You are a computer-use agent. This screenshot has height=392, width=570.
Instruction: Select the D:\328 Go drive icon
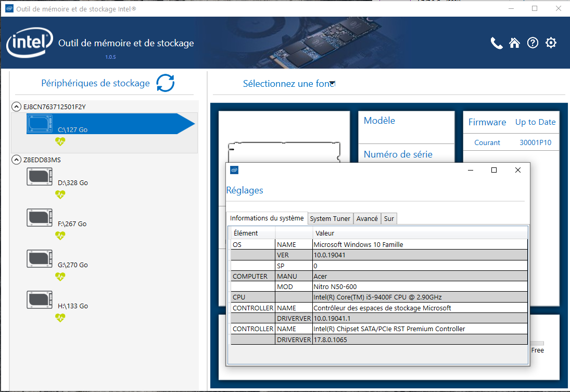click(39, 177)
